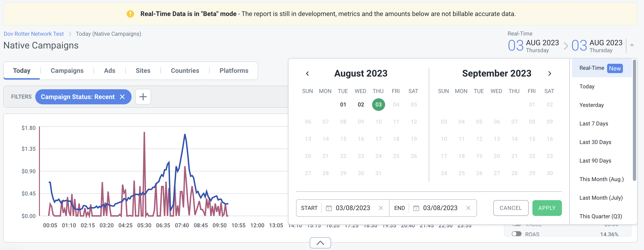This screenshot has height=250, width=644.
Task: Collapse the date picker via the top-right triangle
Action: pos(632,45)
